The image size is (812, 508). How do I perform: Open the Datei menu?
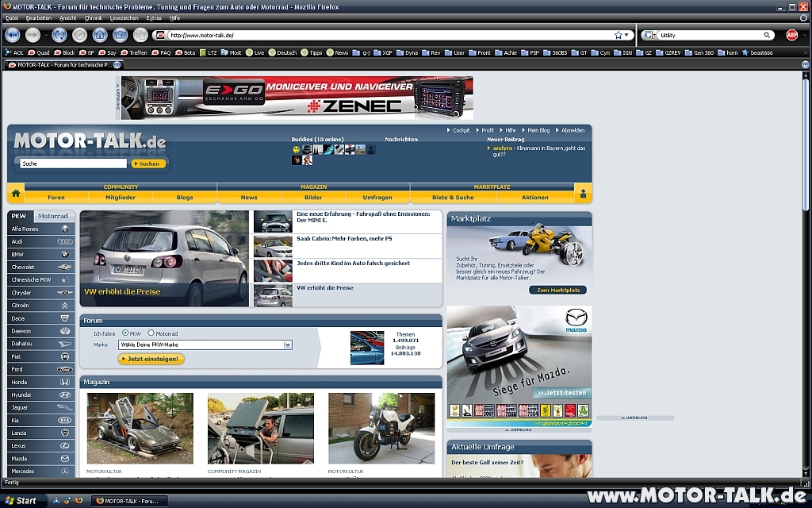pos(11,17)
